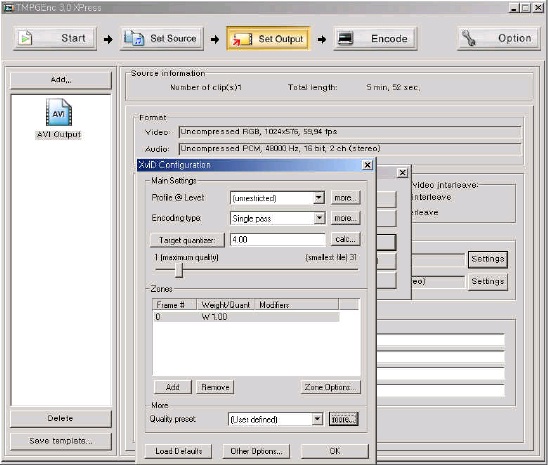Expand the Encoding type dropdown
This screenshot has height=465, width=548.
pyautogui.click(x=319, y=218)
